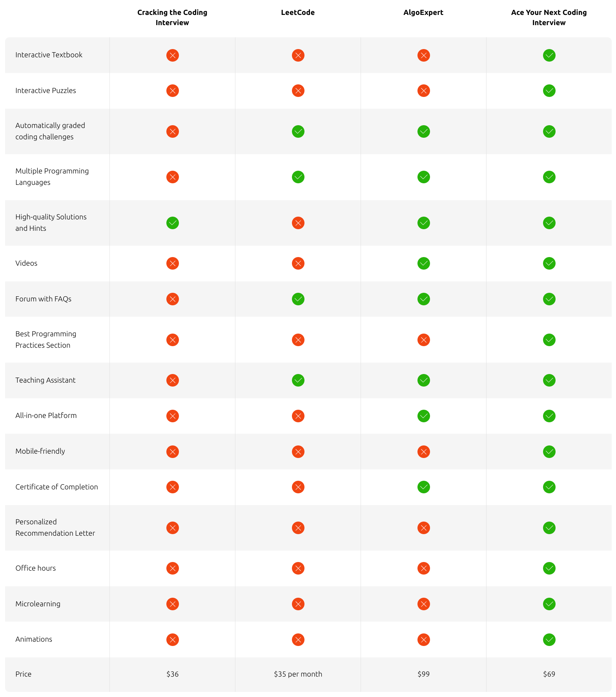Click AlgoExpert's green check for Videos
The height and width of the screenshot is (697, 616).
click(x=423, y=263)
